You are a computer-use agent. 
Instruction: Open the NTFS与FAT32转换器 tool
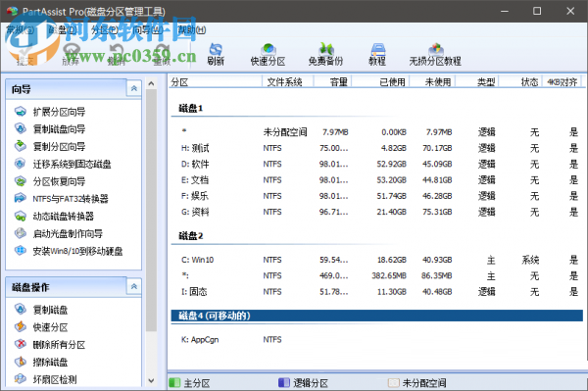(70, 199)
